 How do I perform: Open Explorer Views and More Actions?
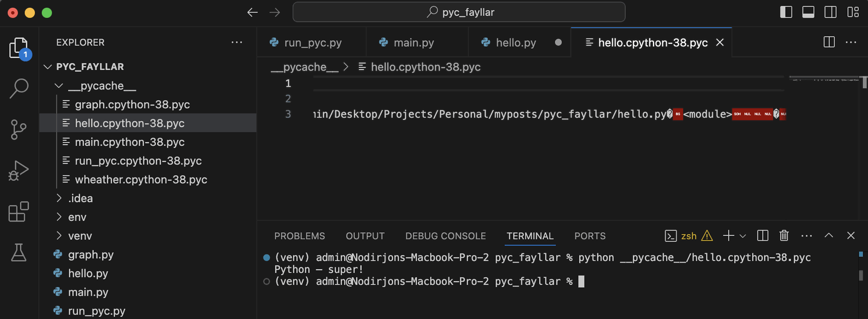[x=237, y=42]
